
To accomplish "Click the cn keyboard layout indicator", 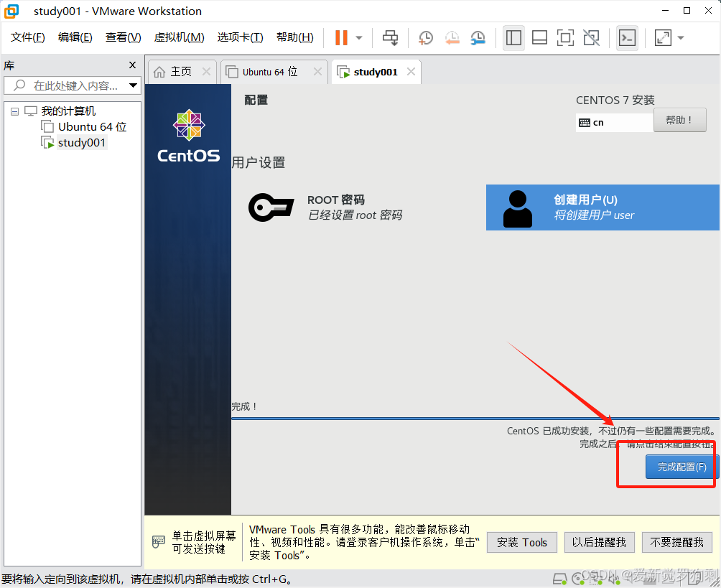I will 614,122.
